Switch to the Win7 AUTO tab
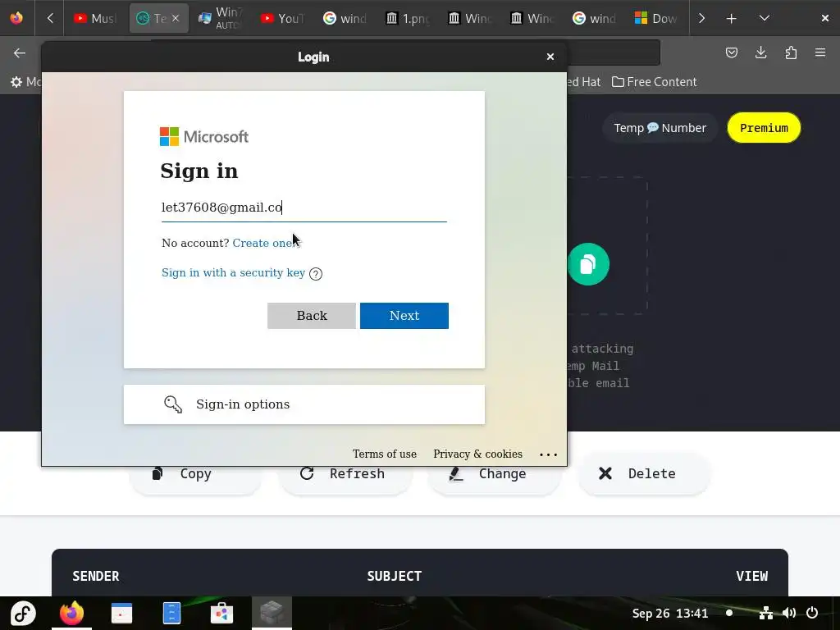 coord(220,18)
